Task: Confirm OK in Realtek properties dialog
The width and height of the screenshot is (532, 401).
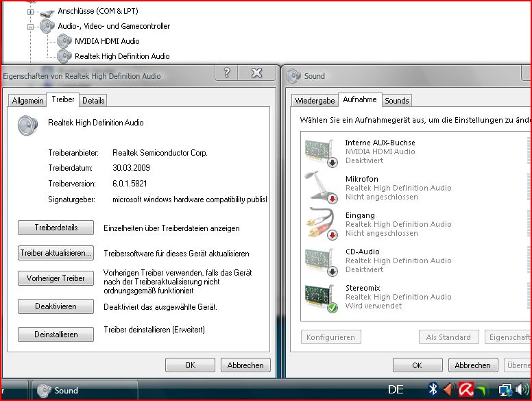Action: (191, 365)
